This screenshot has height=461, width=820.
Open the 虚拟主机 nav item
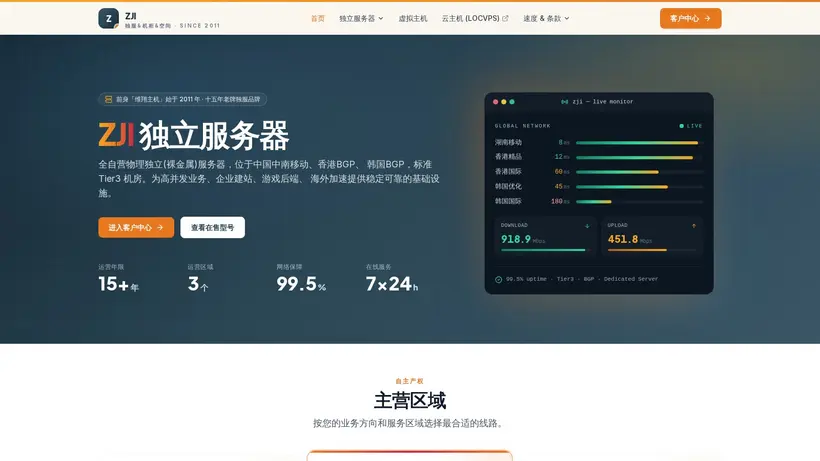click(413, 18)
